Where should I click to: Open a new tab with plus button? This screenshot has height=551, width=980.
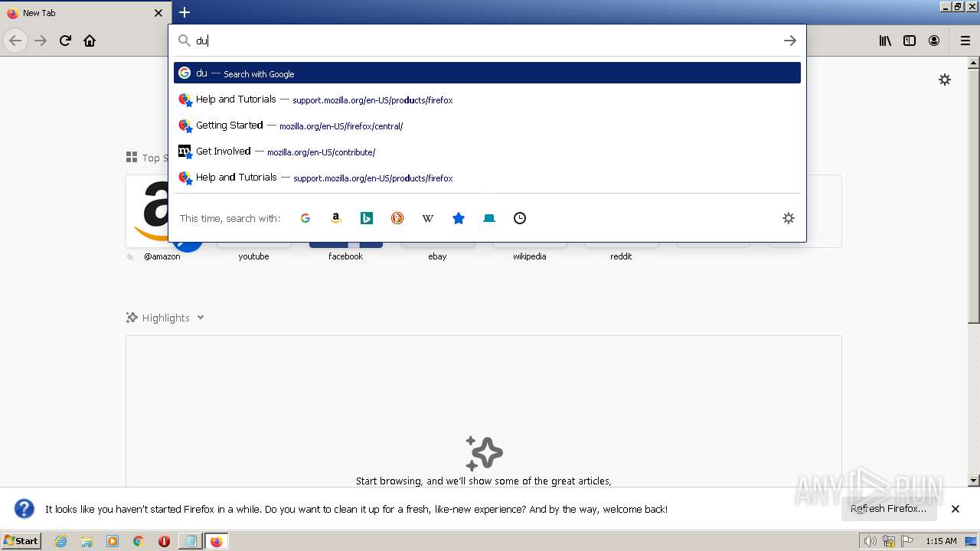pos(185,12)
